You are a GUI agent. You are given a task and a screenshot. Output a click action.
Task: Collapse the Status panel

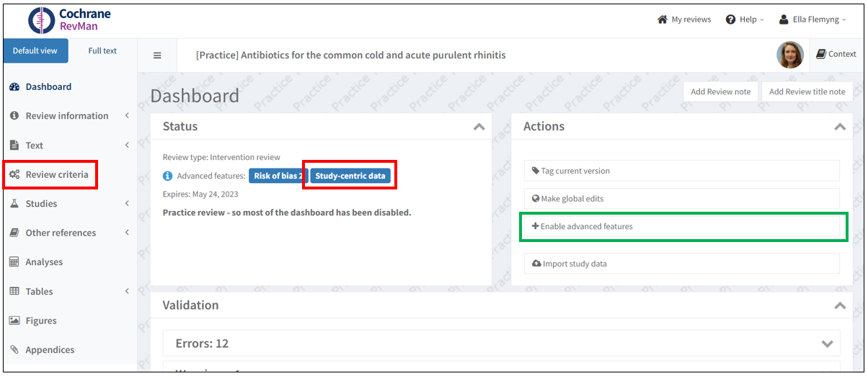479,127
